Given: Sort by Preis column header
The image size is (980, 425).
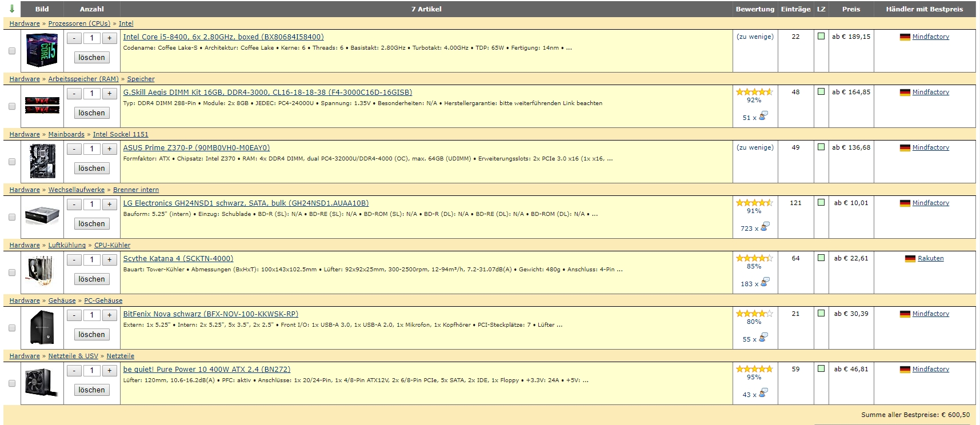Looking at the screenshot, I should click(851, 9).
